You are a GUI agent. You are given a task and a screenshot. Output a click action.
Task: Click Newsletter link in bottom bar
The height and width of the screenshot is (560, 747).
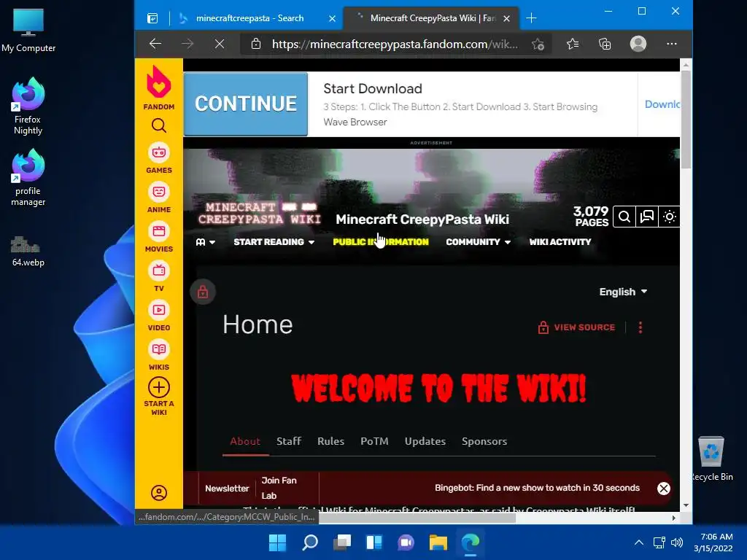coord(227,489)
